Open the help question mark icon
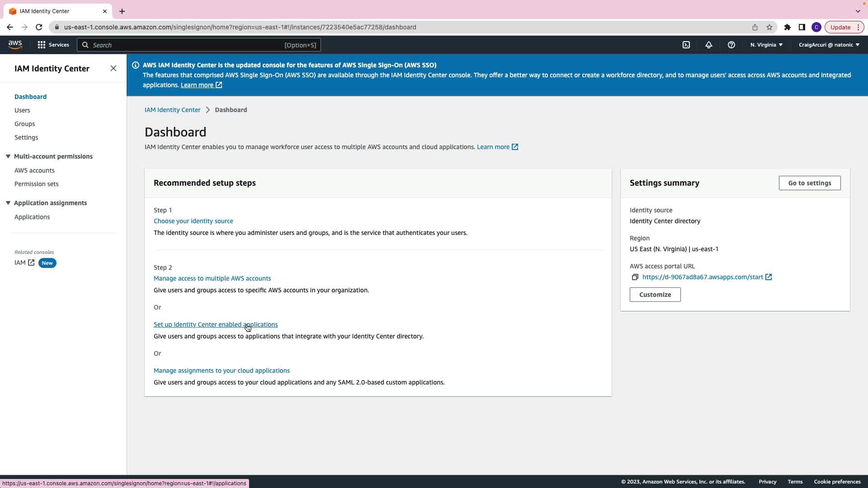The image size is (868, 488). [731, 45]
